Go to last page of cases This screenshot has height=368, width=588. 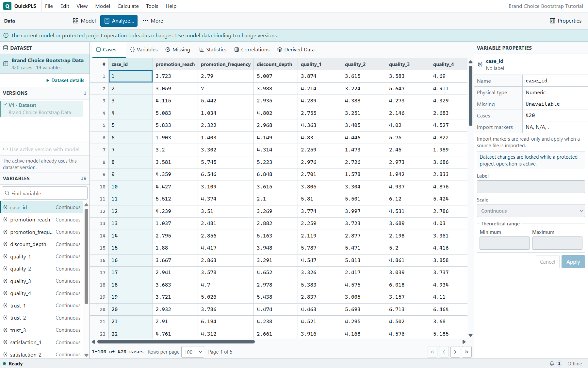[x=467, y=352]
